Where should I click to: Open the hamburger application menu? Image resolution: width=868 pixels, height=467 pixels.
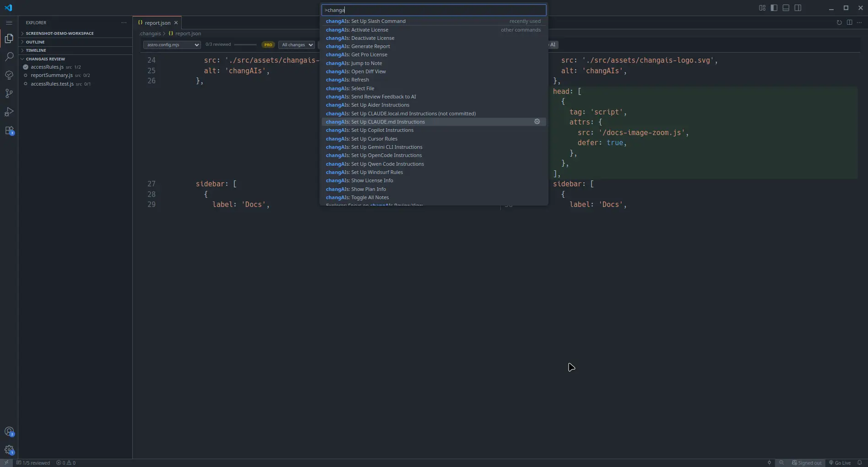pos(9,22)
